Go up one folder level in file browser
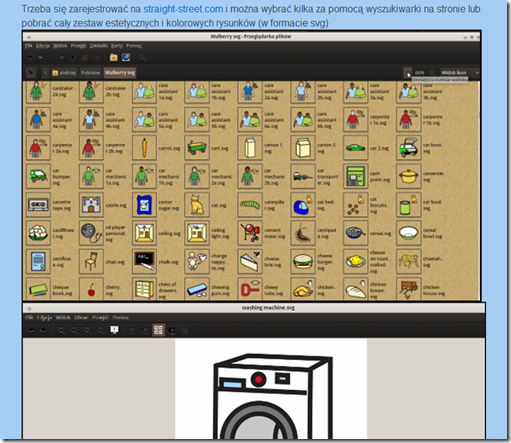The height and width of the screenshot is (443, 511). click(73, 58)
